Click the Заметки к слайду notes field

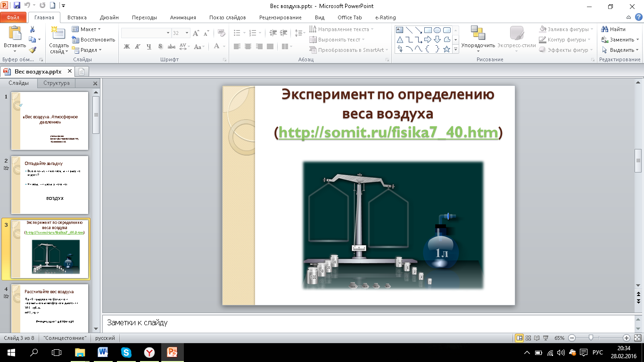(368, 323)
